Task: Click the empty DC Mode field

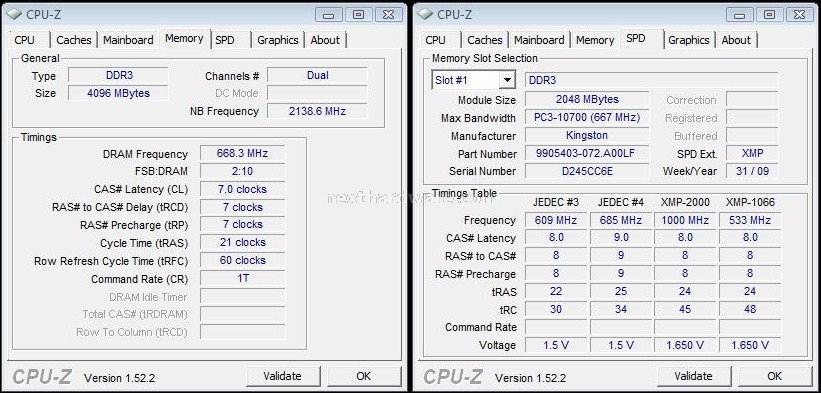Action: 317,93
